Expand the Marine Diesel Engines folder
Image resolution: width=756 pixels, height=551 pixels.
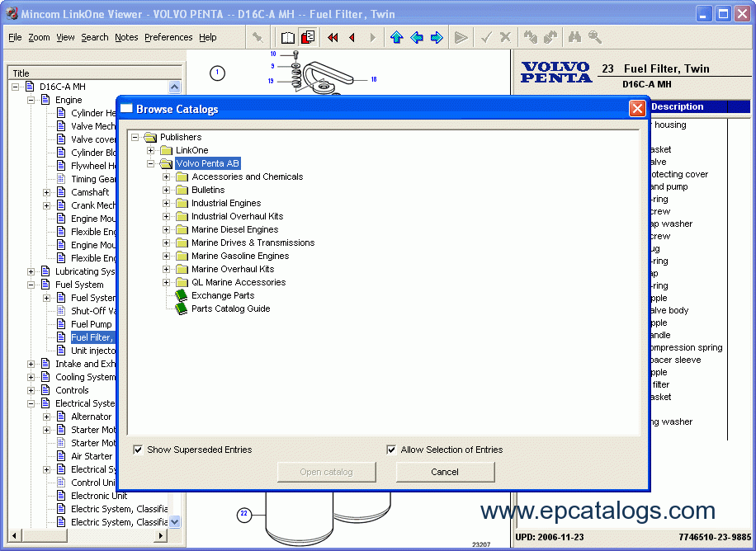coord(167,229)
